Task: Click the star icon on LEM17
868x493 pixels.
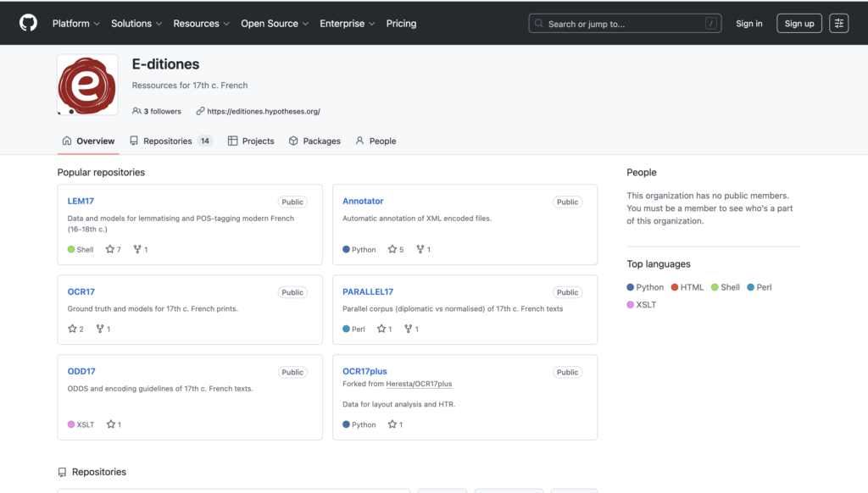Action: tap(110, 250)
